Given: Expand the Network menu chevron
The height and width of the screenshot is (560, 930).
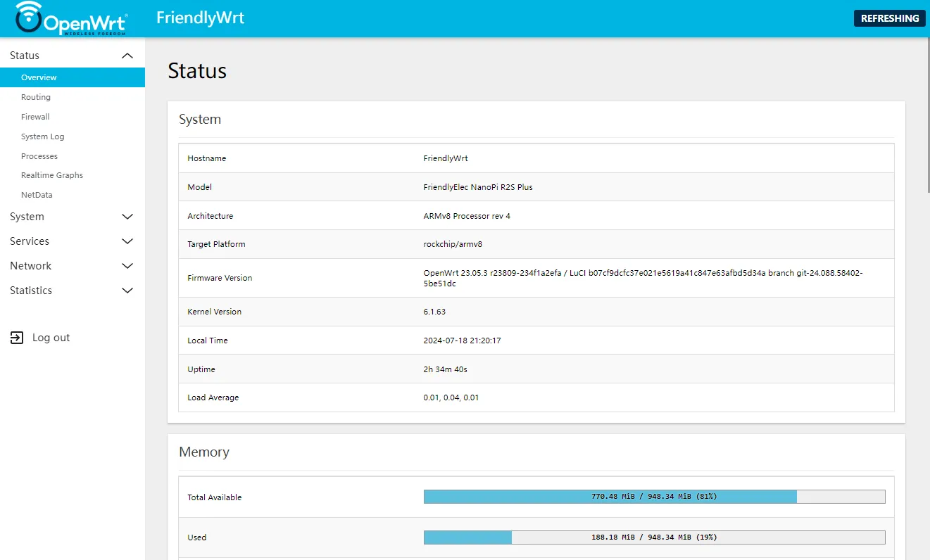Looking at the screenshot, I should tap(127, 266).
